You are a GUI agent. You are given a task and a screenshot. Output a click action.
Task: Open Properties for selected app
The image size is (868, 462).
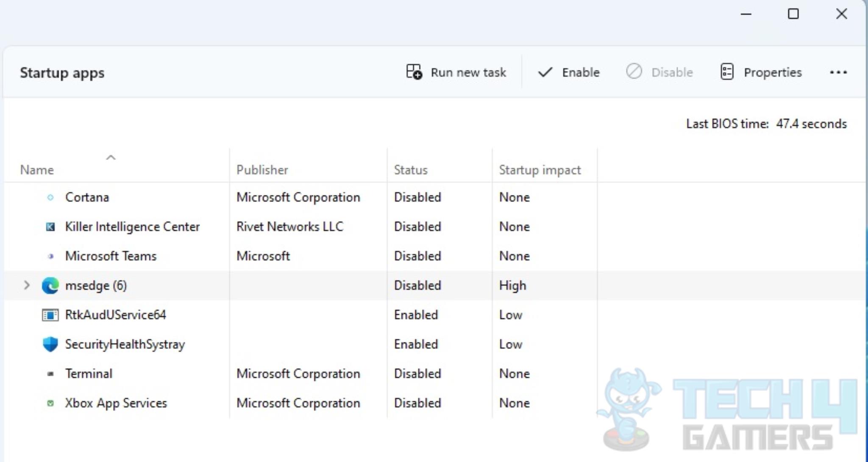[x=761, y=72]
